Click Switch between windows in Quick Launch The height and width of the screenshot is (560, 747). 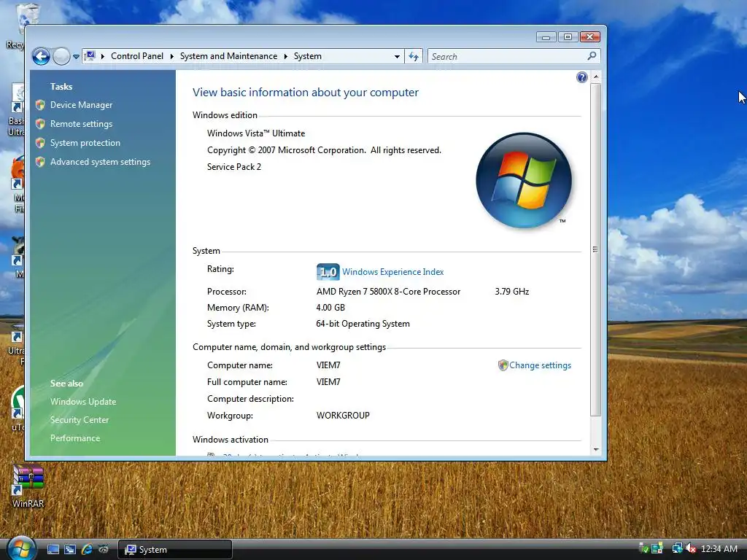tap(70, 550)
